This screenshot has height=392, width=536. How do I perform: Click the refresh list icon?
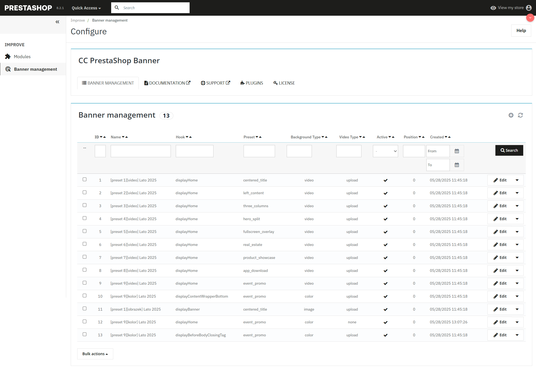tap(520, 115)
